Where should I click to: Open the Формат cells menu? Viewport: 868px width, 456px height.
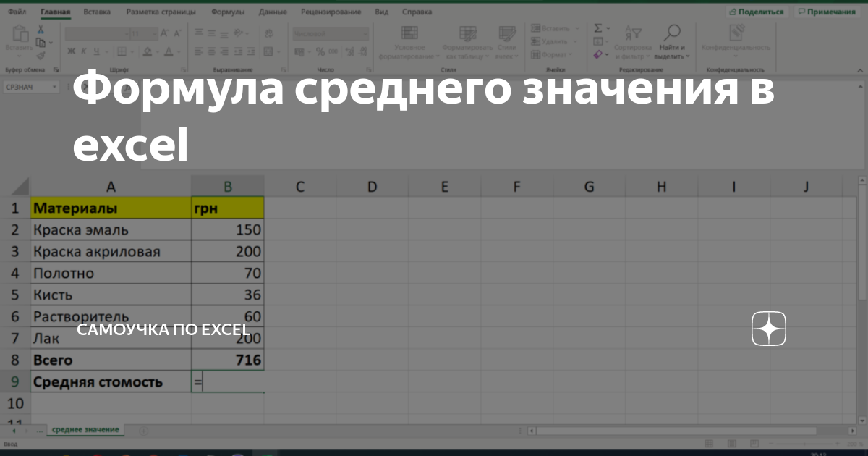point(553,54)
